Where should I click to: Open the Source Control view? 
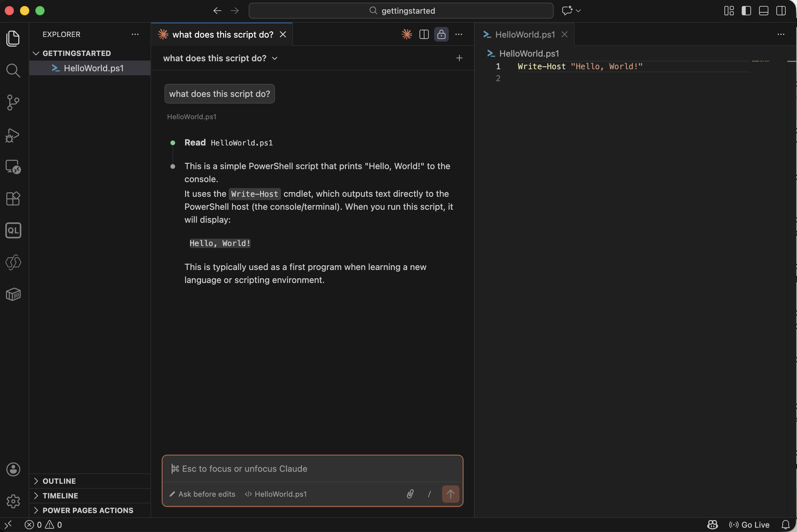coord(13,102)
